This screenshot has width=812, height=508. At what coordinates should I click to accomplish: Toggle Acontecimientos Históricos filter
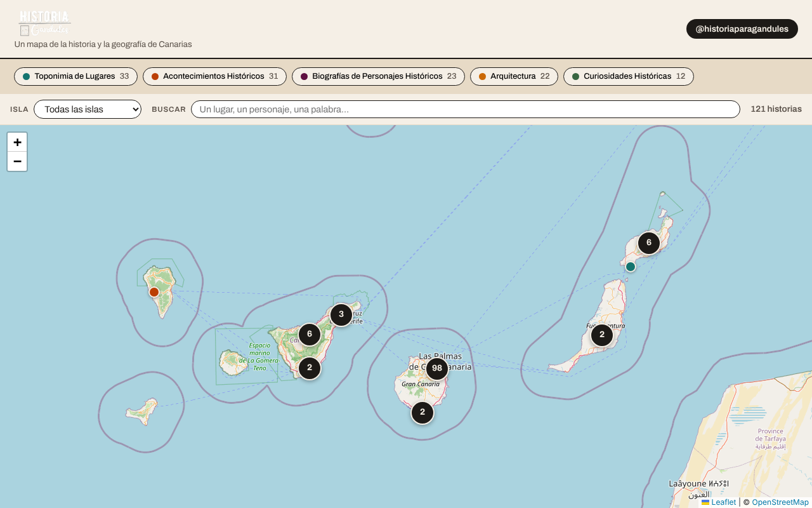point(214,76)
